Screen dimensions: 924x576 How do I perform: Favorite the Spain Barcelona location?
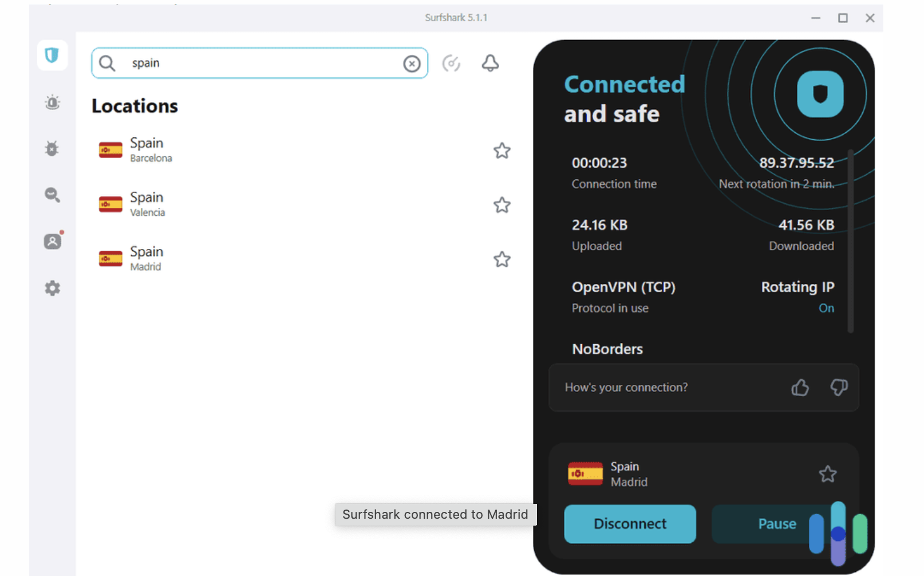coord(502,151)
